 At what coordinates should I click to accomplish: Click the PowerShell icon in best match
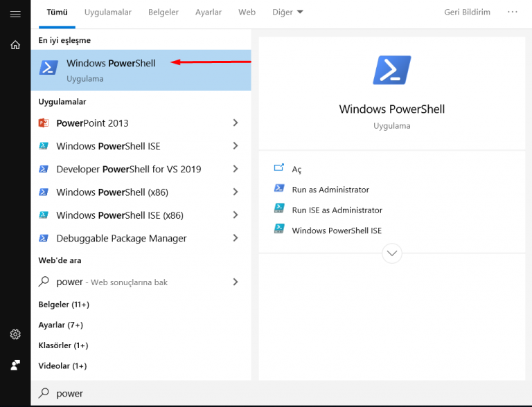tap(48, 67)
